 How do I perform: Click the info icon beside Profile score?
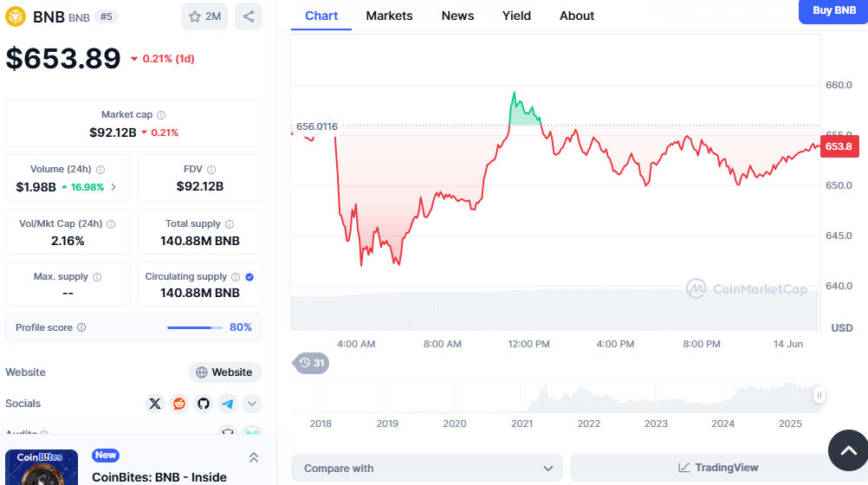click(x=81, y=327)
